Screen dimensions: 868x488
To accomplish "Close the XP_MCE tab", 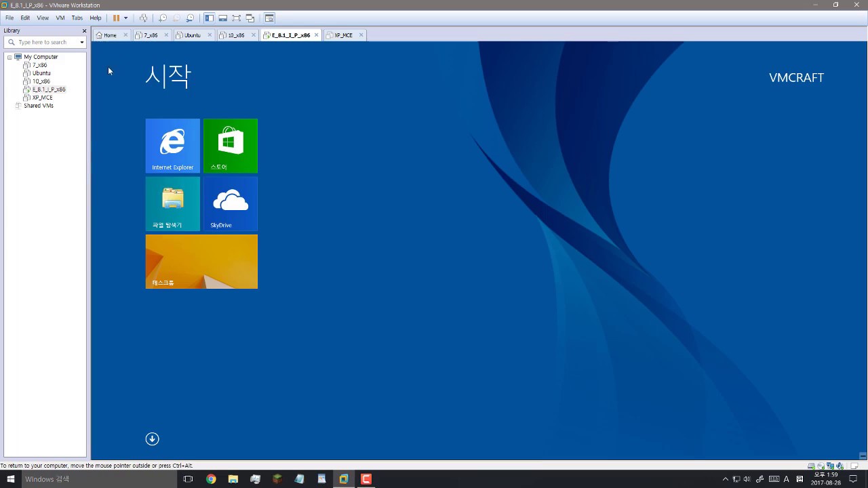I will (361, 35).
